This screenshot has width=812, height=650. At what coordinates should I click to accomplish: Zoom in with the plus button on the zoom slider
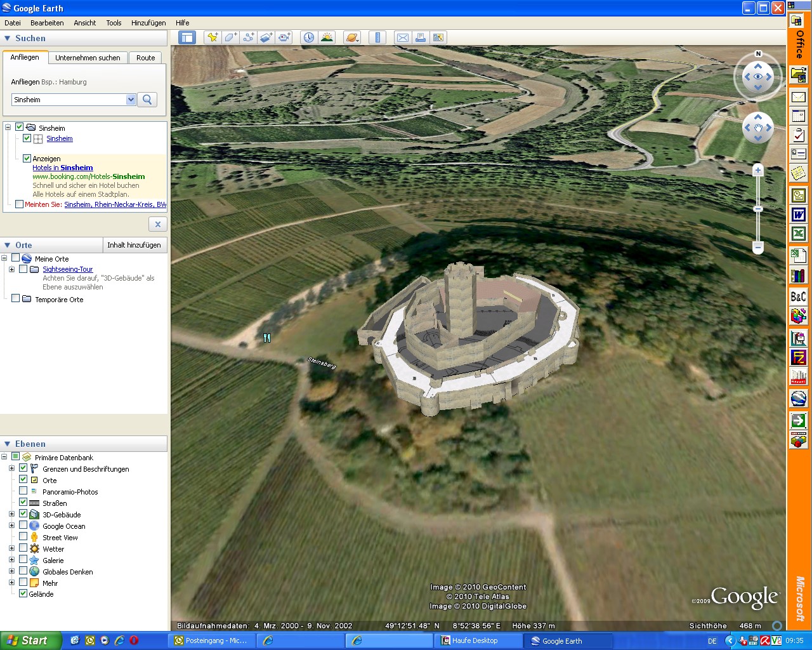tap(757, 170)
